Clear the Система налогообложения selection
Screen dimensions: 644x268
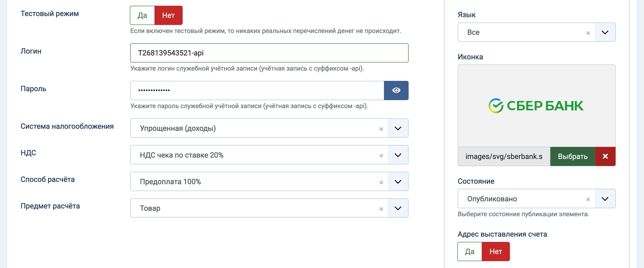381,129
